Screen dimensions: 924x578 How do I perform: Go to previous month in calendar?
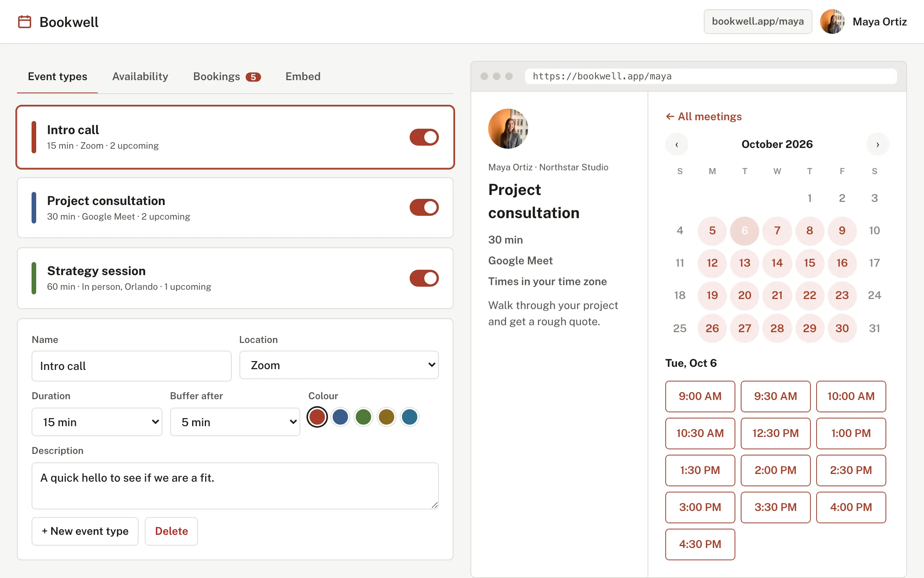(x=677, y=144)
